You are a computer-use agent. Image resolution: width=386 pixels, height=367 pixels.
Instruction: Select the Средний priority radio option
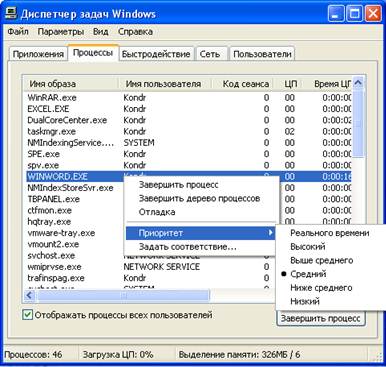coord(308,274)
